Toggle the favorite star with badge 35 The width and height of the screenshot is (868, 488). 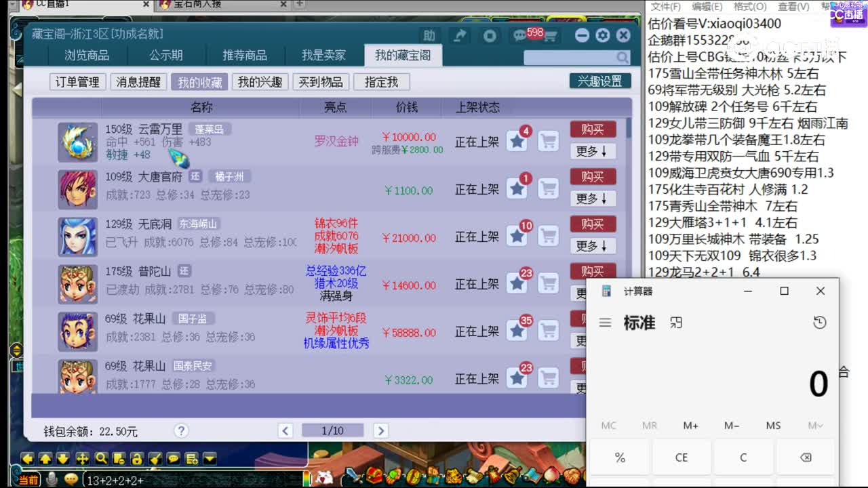click(x=517, y=330)
